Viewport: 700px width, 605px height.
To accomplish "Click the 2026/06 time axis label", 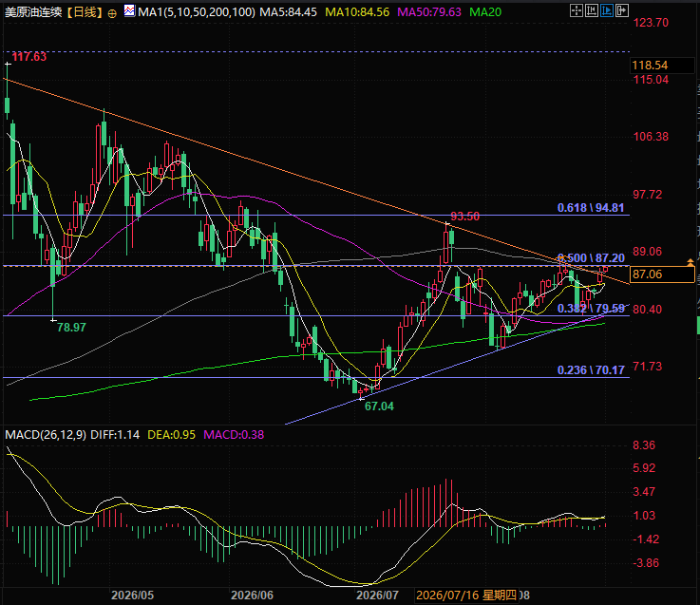I will 252,596.
